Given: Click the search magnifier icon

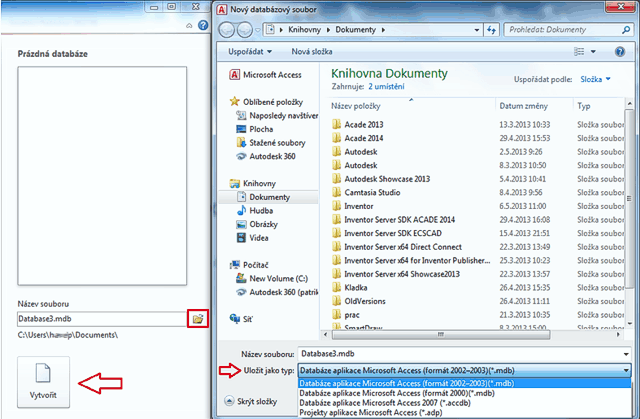Looking at the screenshot, I should [x=625, y=30].
